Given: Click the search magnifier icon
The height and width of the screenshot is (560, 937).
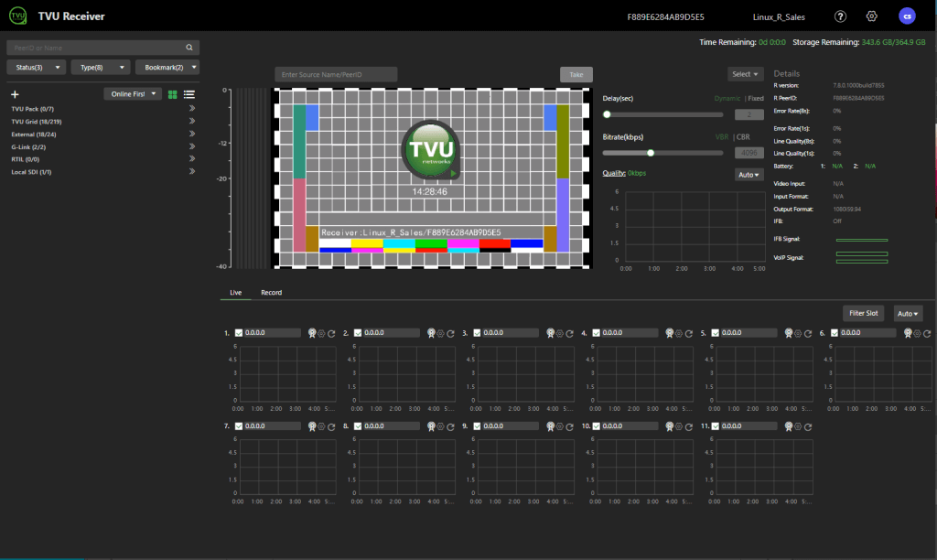Looking at the screenshot, I should tap(189, 48).
